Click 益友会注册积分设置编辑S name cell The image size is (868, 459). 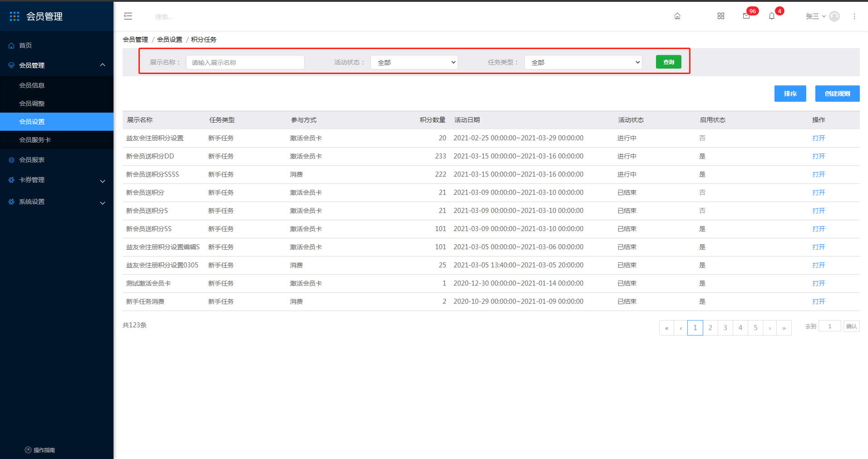click(x=163, y=247)
